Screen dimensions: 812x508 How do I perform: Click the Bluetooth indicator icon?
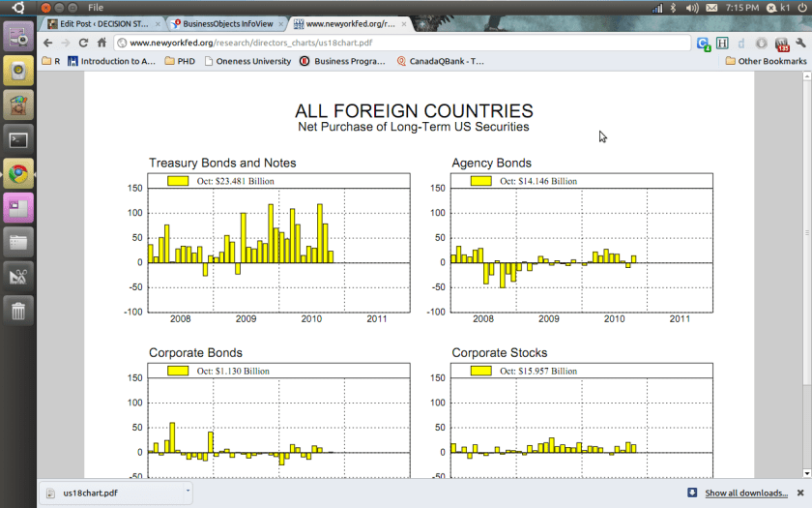656,8
